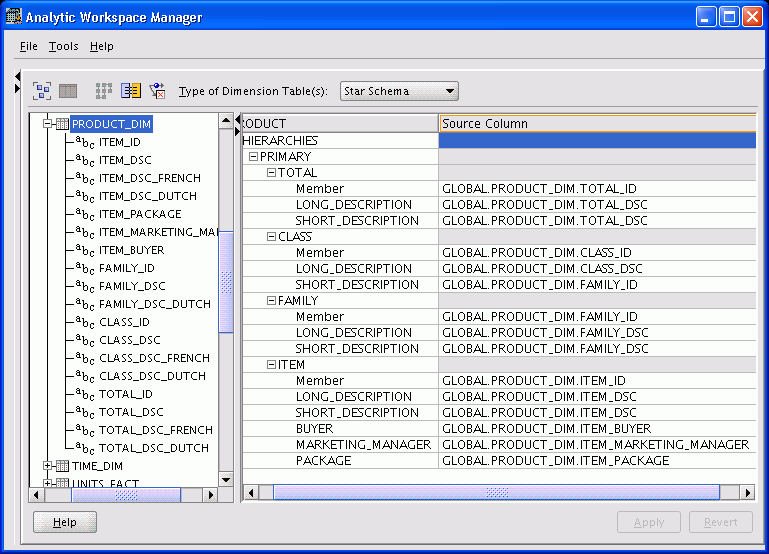Screen dimensions: 769x554
Task: Click tree scrollbar down arrow
Action: pyautogui.click(x=226, y=480)
